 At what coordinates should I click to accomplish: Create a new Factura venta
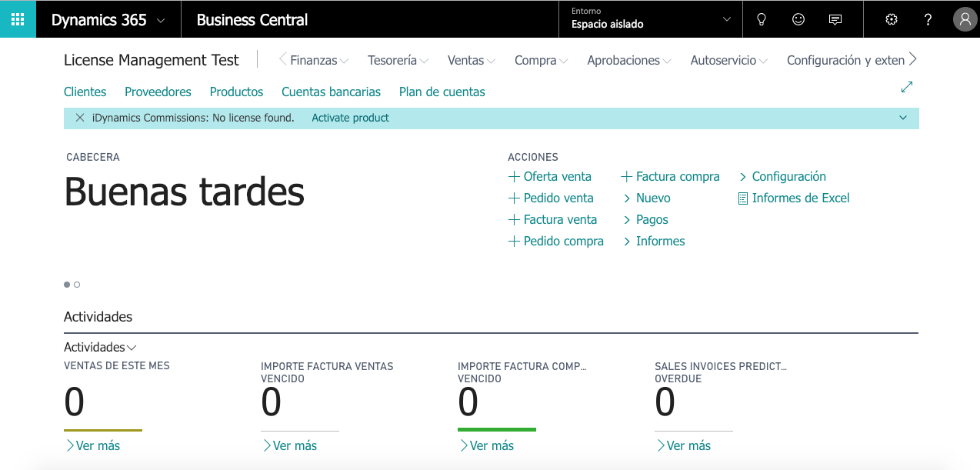pyautogui.click(x=552, y=219)
